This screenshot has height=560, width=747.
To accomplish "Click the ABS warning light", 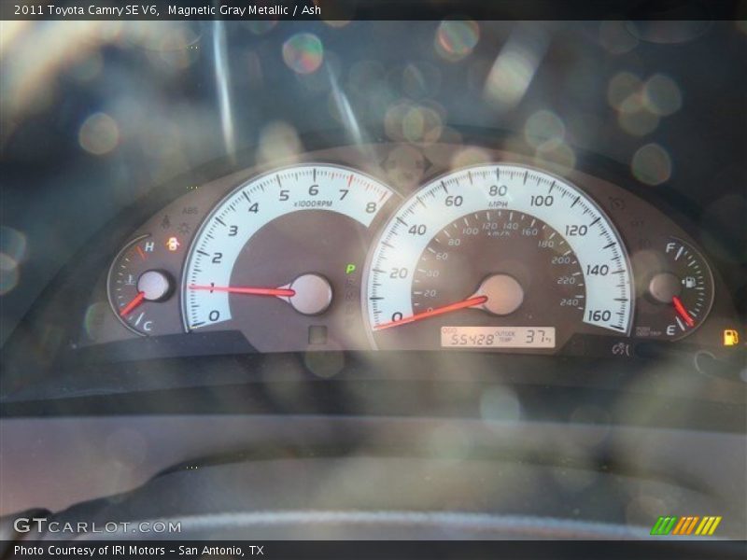I will [x=190, y=210].
